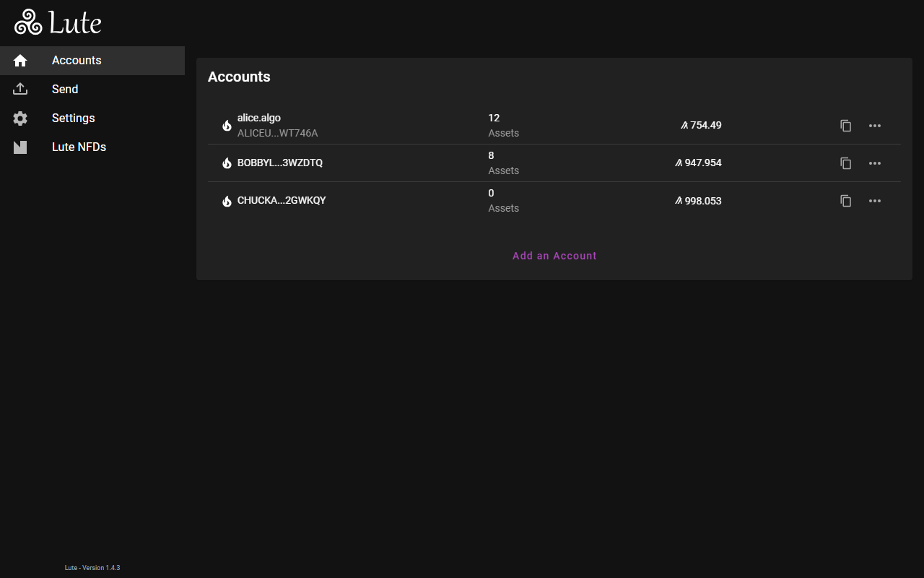This screenshot has width=924, height=578.
Task: Click the Lute version 1.4.3 link
Action: click(x=92, y=568)
